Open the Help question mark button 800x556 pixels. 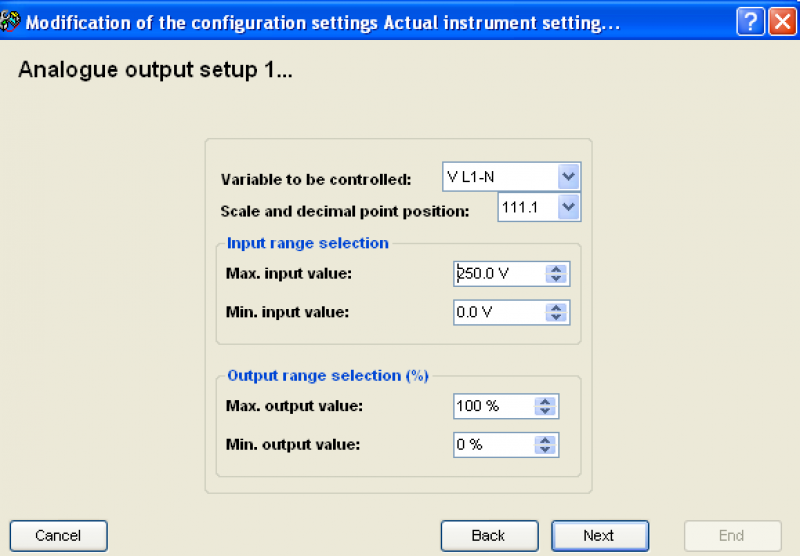(x=750, y=22)
